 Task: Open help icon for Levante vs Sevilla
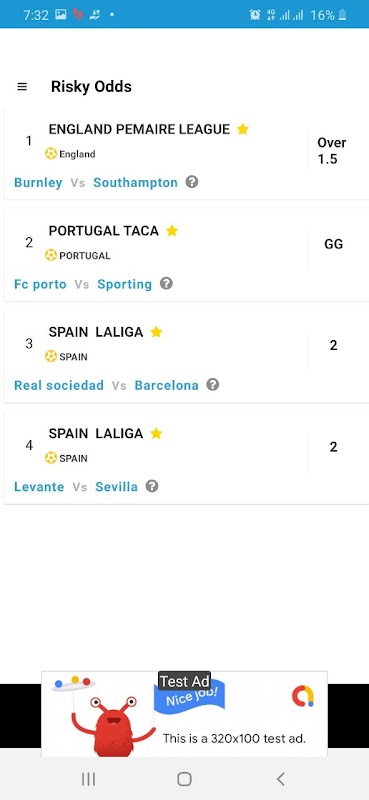(152, 486)
